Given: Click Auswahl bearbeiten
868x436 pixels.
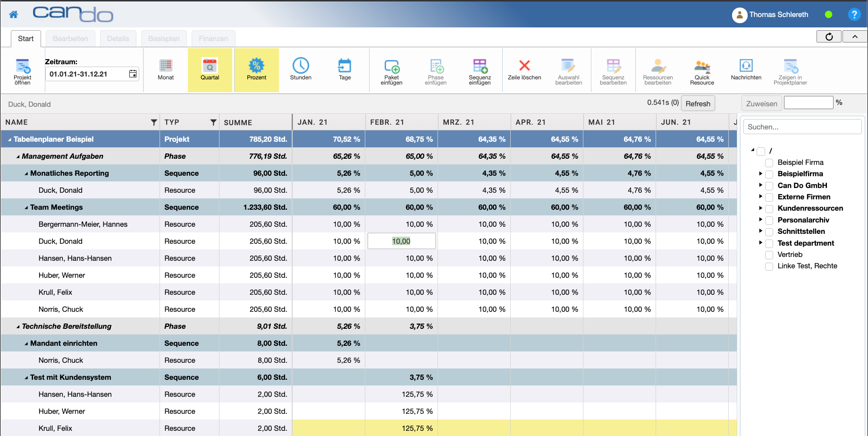Looking at the screenshot, I should coord(568,72).
